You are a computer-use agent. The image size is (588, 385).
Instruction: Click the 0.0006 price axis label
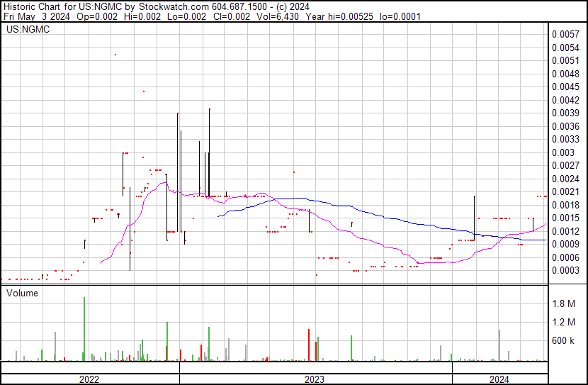click(x=565, y=257)
